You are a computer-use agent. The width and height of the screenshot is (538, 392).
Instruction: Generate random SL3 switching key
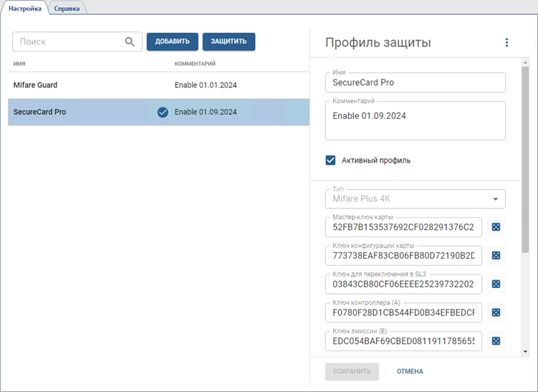click(495, 285)
